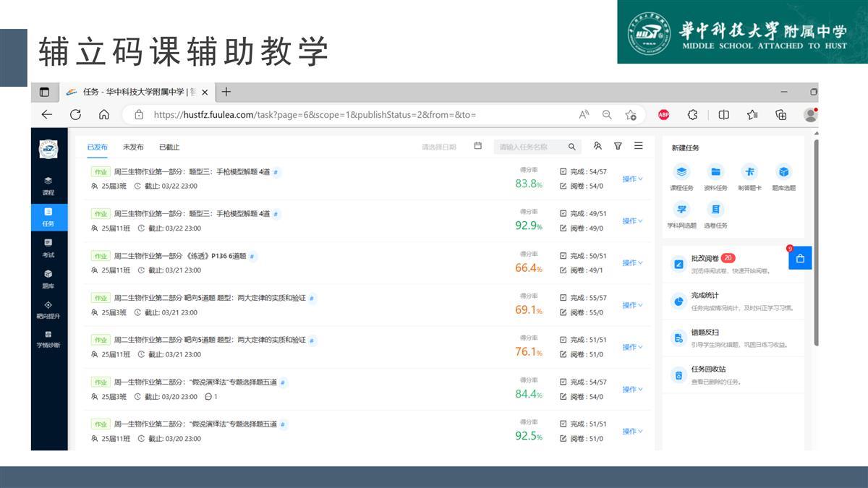Open browser split screen icon
Image resolution: width=868 pixels, height=488 pixels.
point(723,114)
